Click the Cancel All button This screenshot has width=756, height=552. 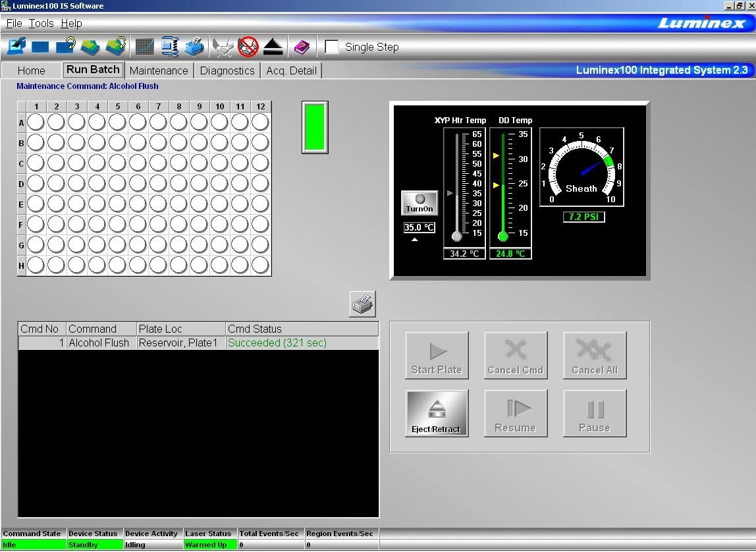coord(595,355)
